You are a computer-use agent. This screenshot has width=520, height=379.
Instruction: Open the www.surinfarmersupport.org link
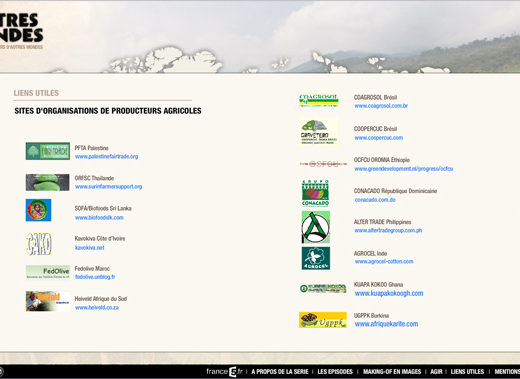tap(108, 187)
